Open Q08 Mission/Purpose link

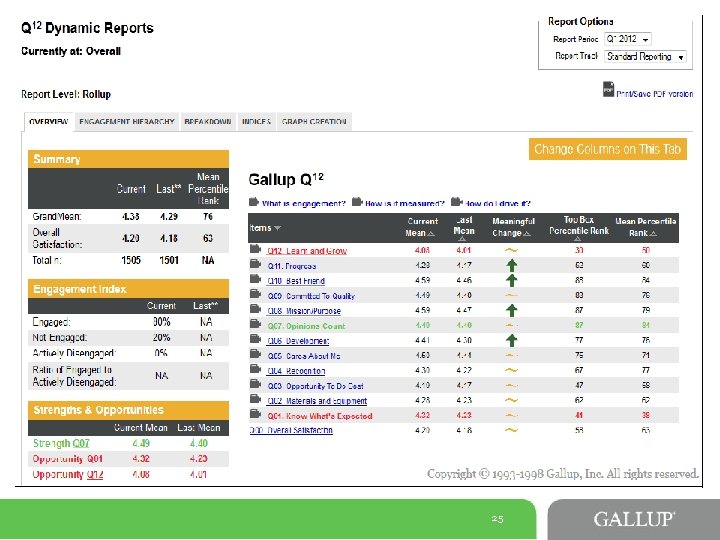click(x=304, y=311)
